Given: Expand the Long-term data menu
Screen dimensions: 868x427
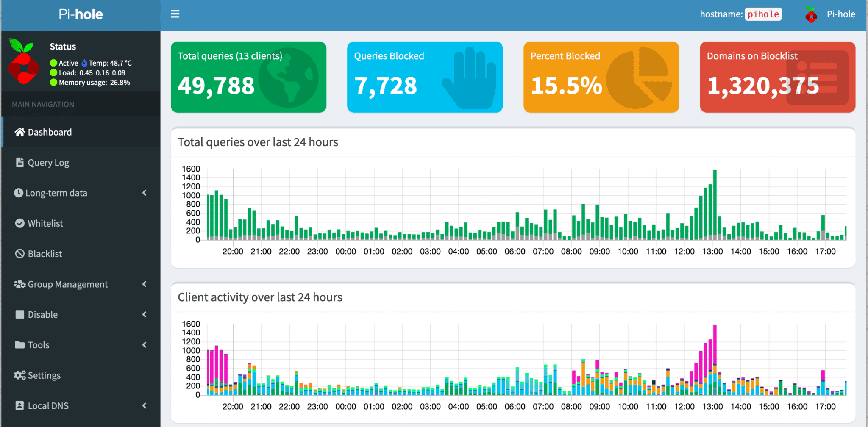Looking at the screenshot, I should pos(55,193).
